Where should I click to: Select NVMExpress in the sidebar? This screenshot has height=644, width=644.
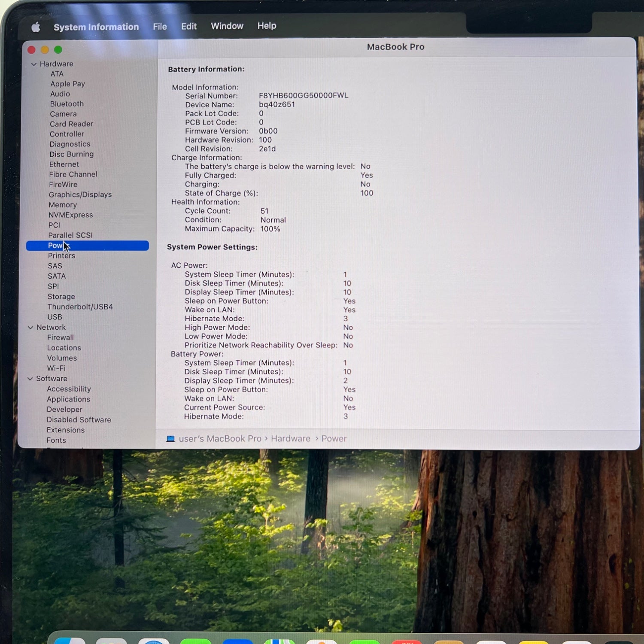pos(71,215)
